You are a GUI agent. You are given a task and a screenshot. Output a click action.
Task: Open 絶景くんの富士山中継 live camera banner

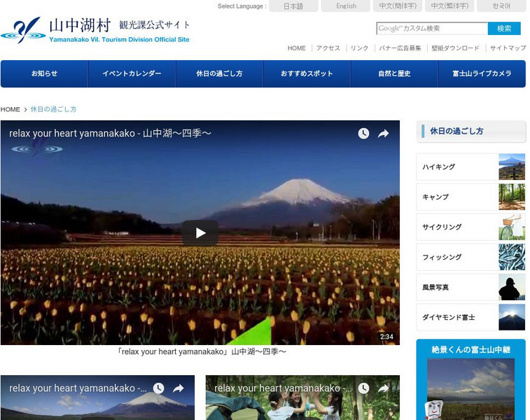pos(471,379)
